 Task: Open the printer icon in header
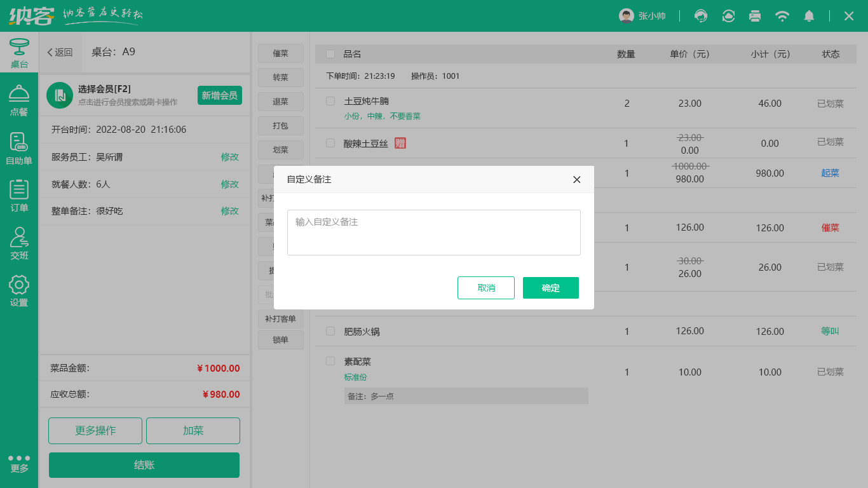[755, 16]
